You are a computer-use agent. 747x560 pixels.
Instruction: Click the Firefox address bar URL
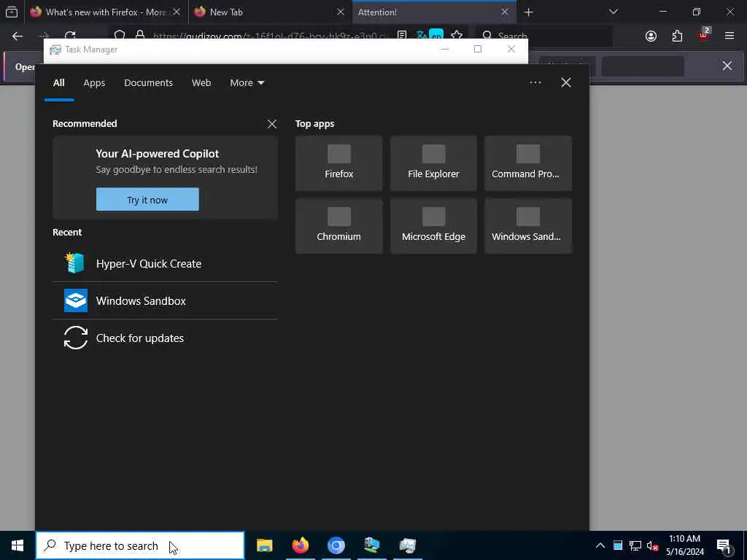click(271, 36)
